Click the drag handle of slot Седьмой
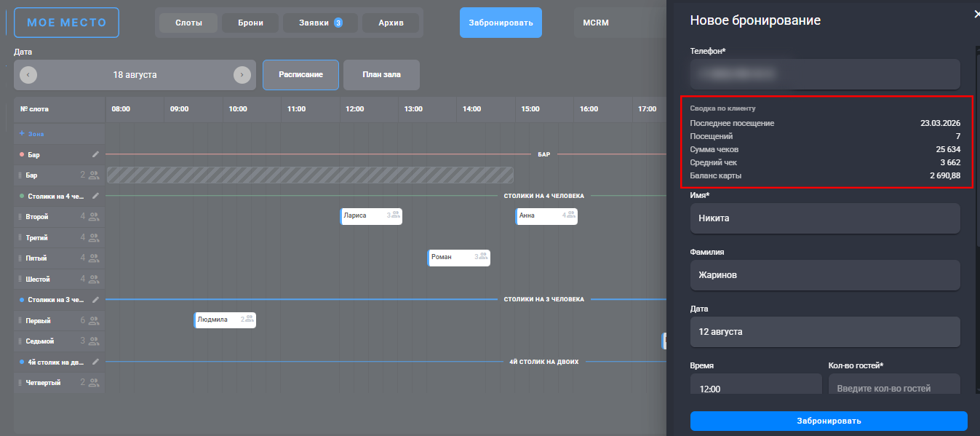The height and width of the screenshot is (436, 980). click(x=20, y=341)
